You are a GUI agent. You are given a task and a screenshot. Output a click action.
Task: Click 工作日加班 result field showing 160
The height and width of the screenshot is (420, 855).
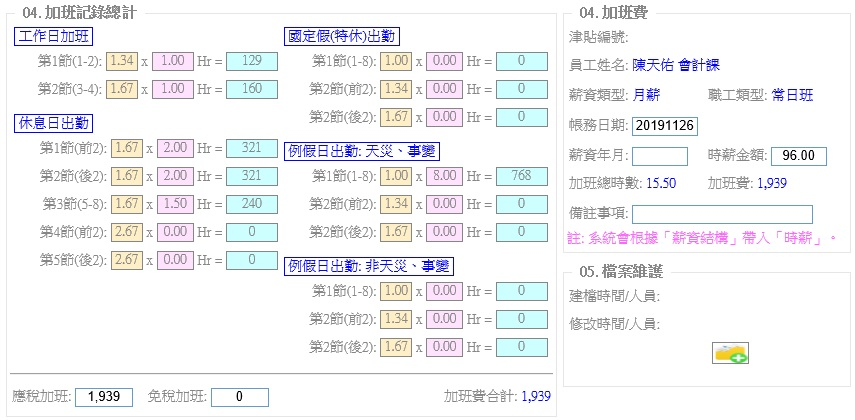pos(252,89)
